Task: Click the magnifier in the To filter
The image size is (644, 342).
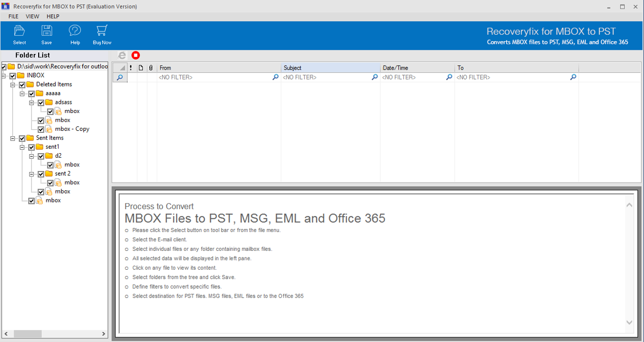Action: pos(573,77)
